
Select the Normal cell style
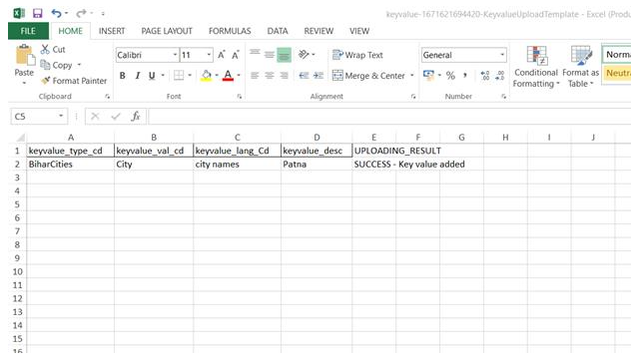pos(617,55)
